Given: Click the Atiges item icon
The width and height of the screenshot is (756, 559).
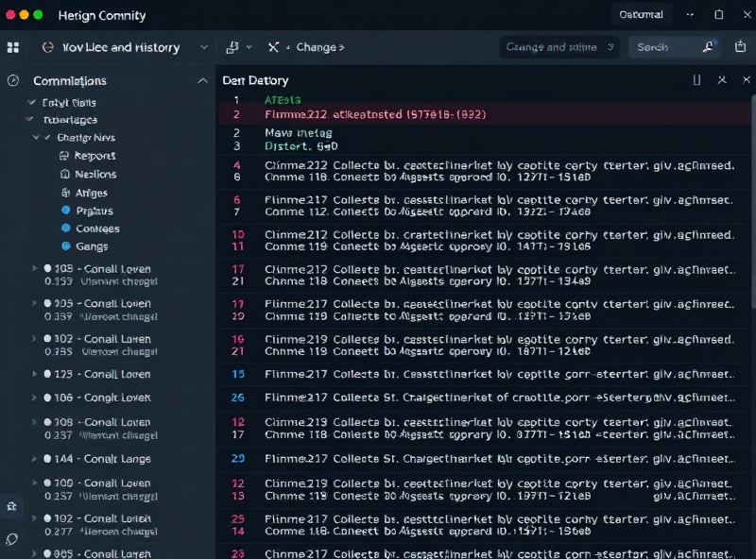Looking at the screenshot, I should 65,193.
